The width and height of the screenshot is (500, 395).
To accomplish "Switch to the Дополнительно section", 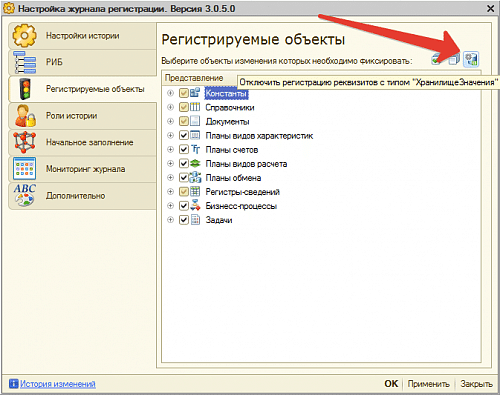I will [82, 196].
